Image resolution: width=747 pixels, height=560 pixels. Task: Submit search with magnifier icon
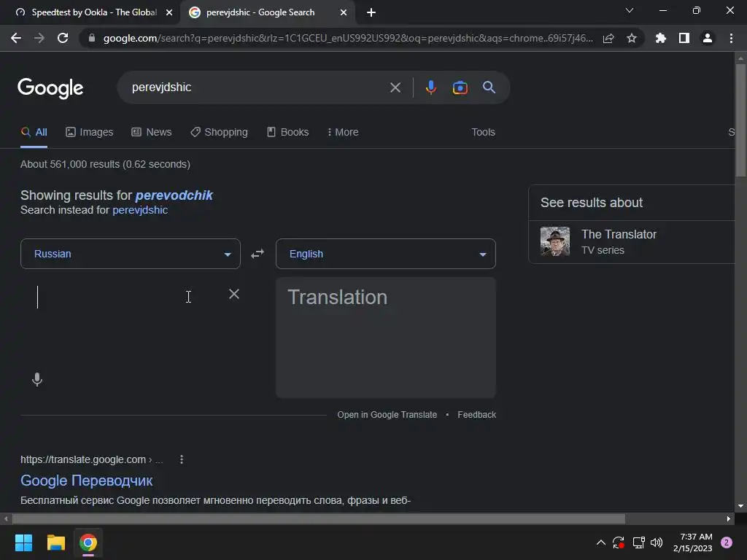(x=489, y=87)
